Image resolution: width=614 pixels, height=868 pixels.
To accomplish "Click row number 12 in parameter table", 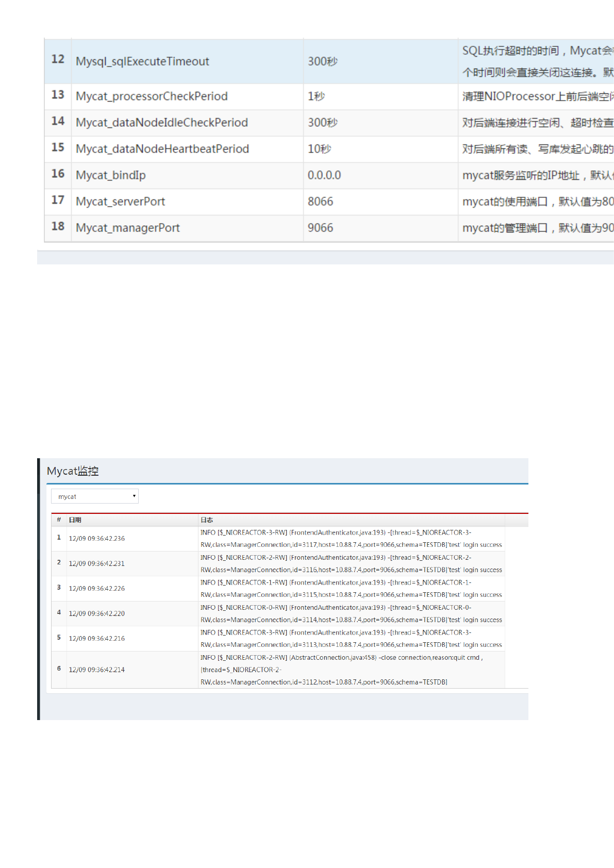I will coord(58,59).
